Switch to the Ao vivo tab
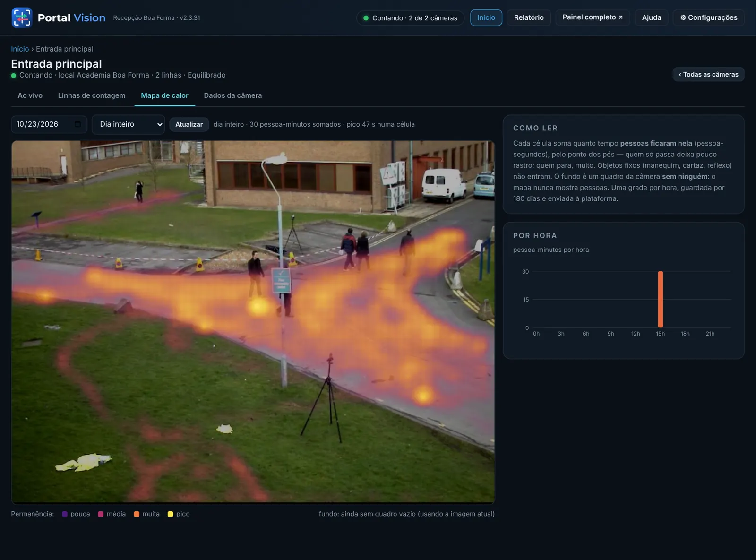The height and width of the screenshot is (560, 756). pyautogui.click(x=30, y=95)
